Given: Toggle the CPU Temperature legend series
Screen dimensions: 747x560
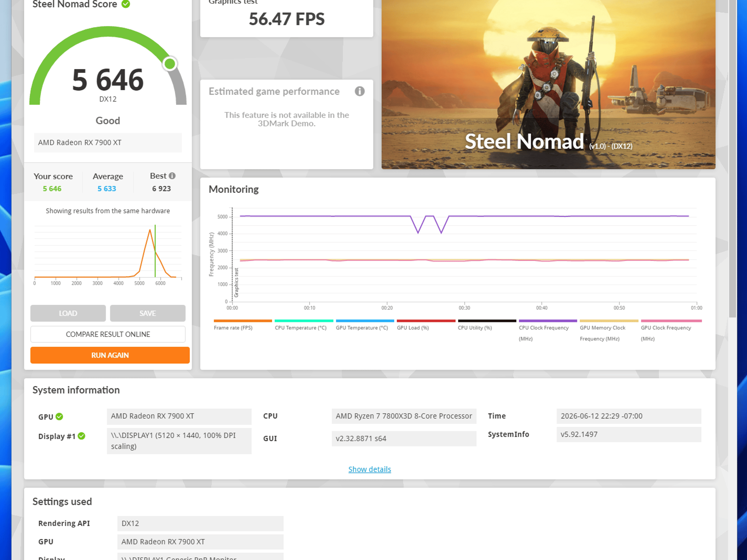Looking at the screenshot, I should point(304,325).
